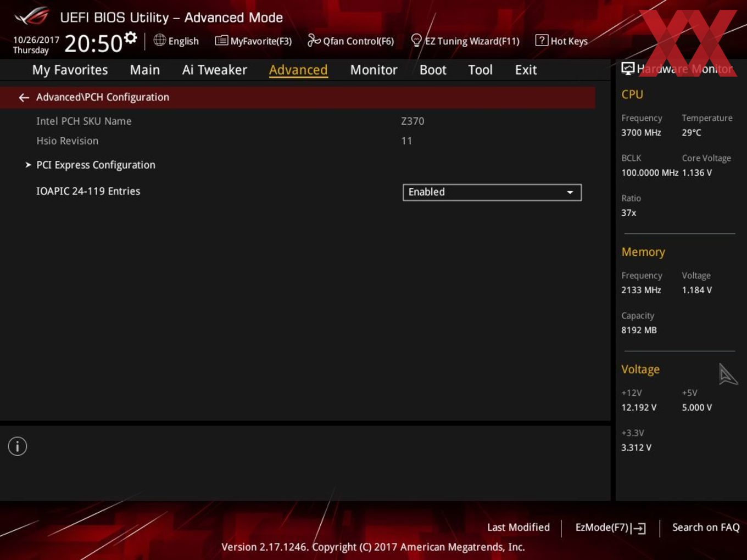The height and width of the screenshot is (560, 747).
Task: Click the EzMode exit arrow icon
Action: click(638, 528)
